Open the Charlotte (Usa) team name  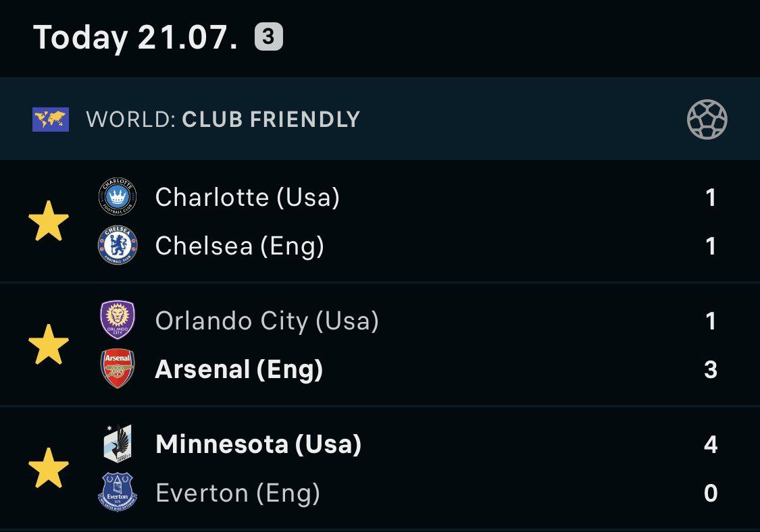tap(247, 197)
